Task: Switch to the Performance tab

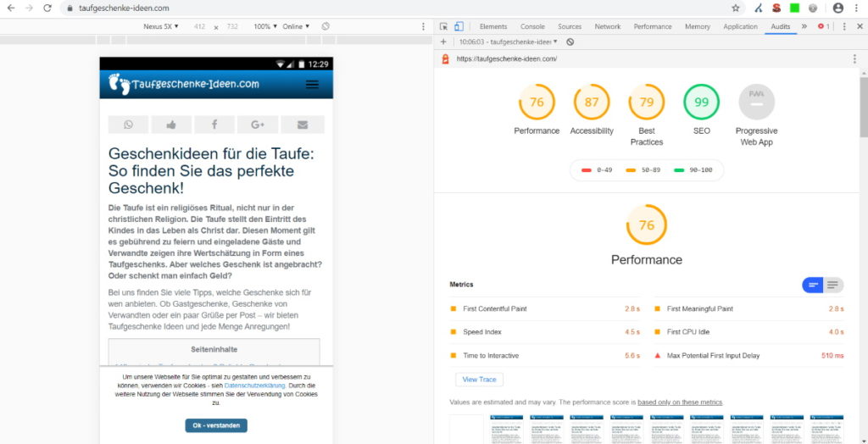Action: [x=653, y=26]
